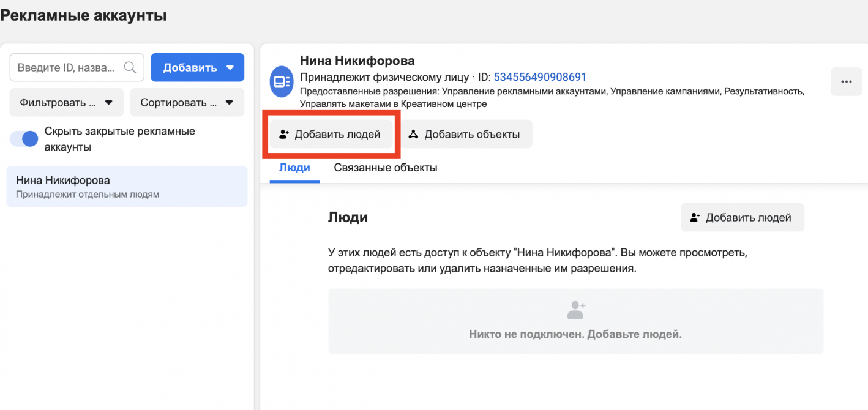Screen dimensions: 868x410
Task: Select Нина Никифорова in the accounts list
Action: pos(127,187)
